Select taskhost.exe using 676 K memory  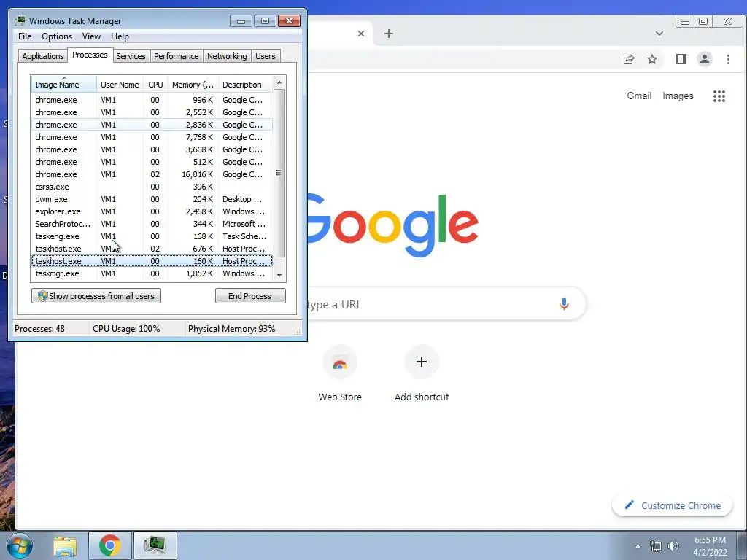152,249
